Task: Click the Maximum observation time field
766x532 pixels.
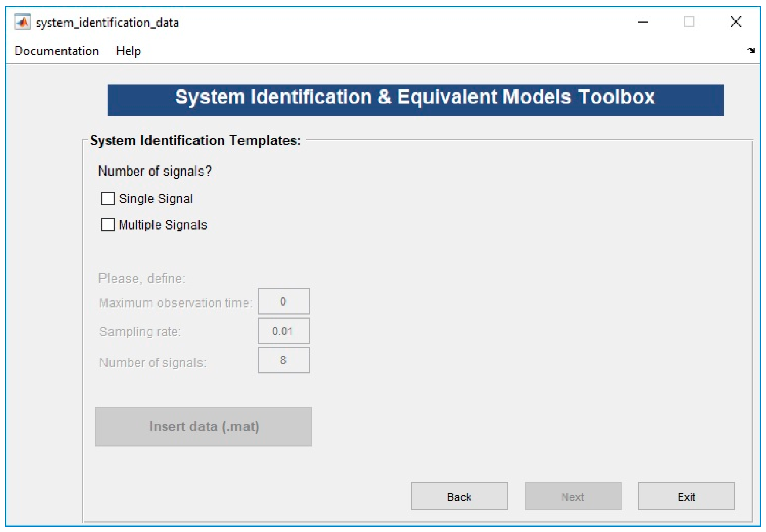Action: pos(283,301)
